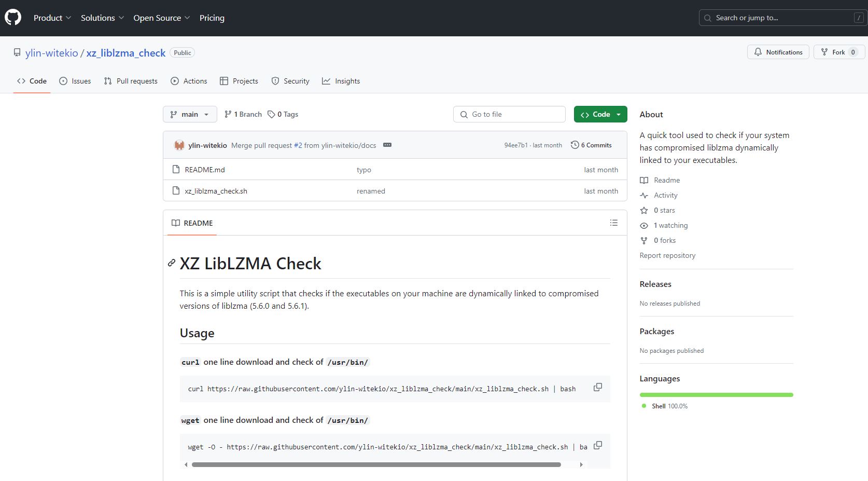Screen dimensions: 868x481
Task: Click the XZ LibLZMA Check heading link anchor
Action: click(171, 263)
